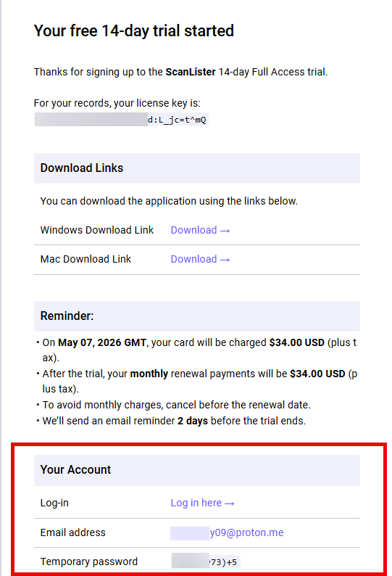Screen dimensions: 392x576
Task: Click the 'Windows Download Link' row label
Action: pyautogui.click(x=97, y=230)
